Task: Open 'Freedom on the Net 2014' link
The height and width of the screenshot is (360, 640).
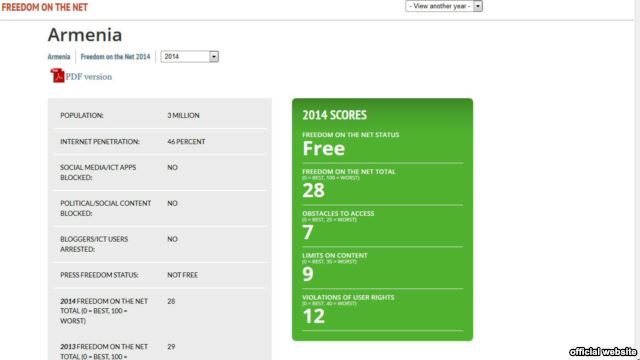Action: tap(116, 57)
